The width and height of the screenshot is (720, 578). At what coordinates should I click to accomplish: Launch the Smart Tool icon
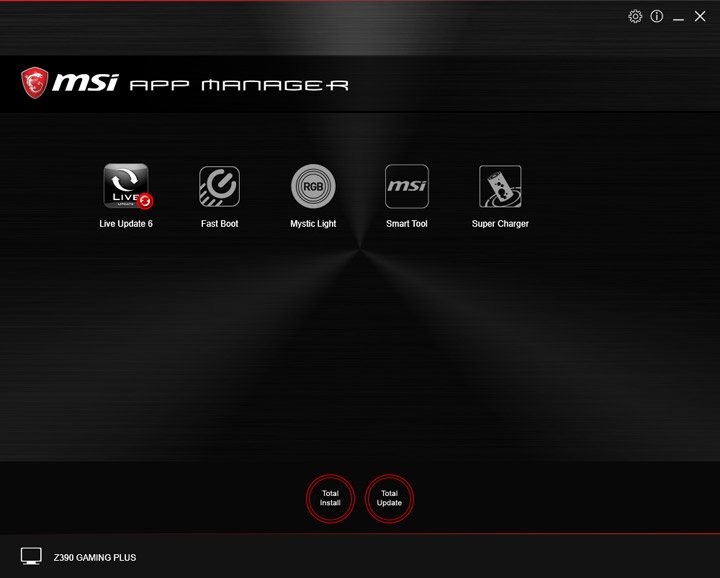407,186
